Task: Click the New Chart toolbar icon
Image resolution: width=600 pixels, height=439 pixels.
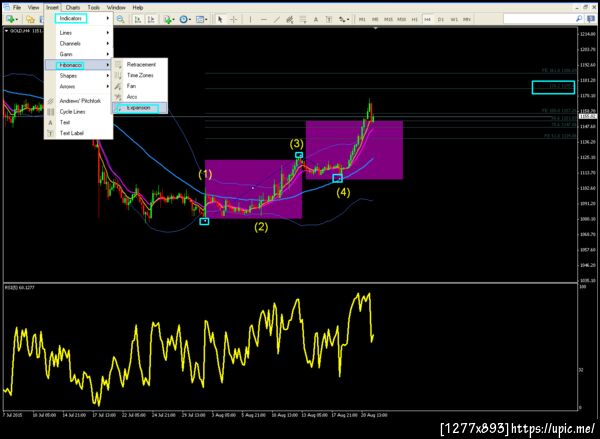Action: tap(11, 19)
